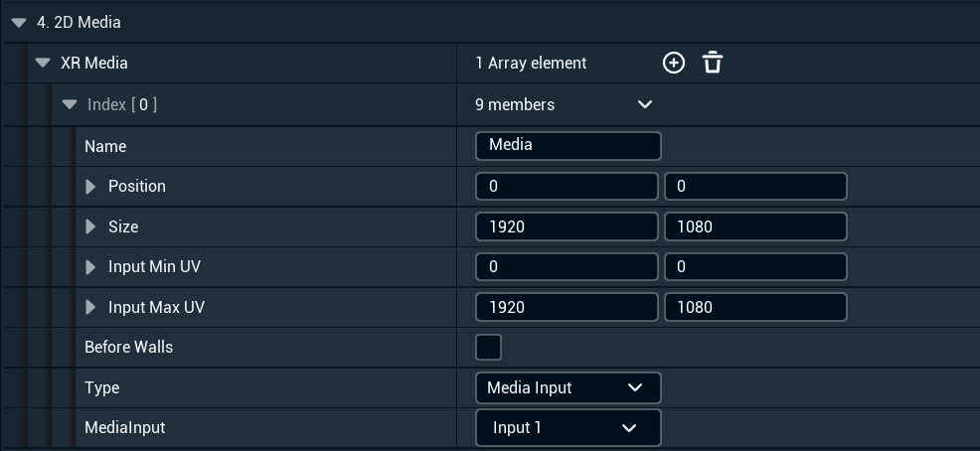The width and height of the screenshot is (980, 451).
Task: Click the Size width field showing 1920
Action: (567, 227)
